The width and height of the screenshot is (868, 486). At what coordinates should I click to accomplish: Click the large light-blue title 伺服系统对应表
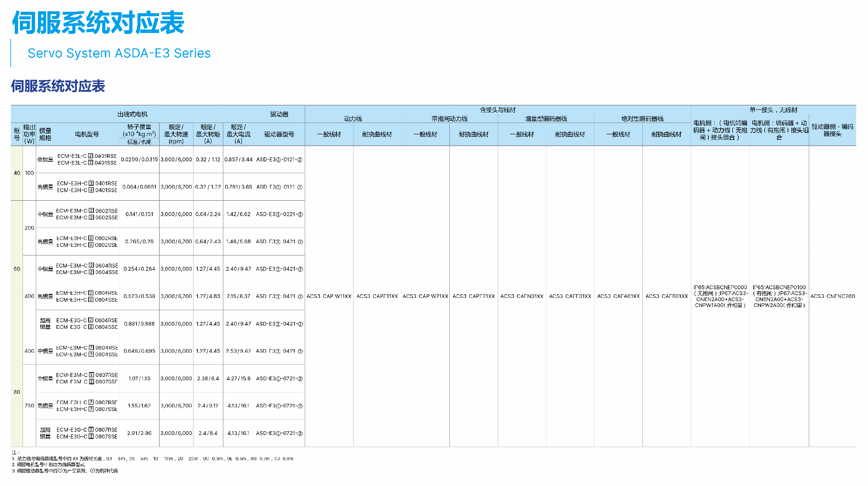click(x=98, y=23)
